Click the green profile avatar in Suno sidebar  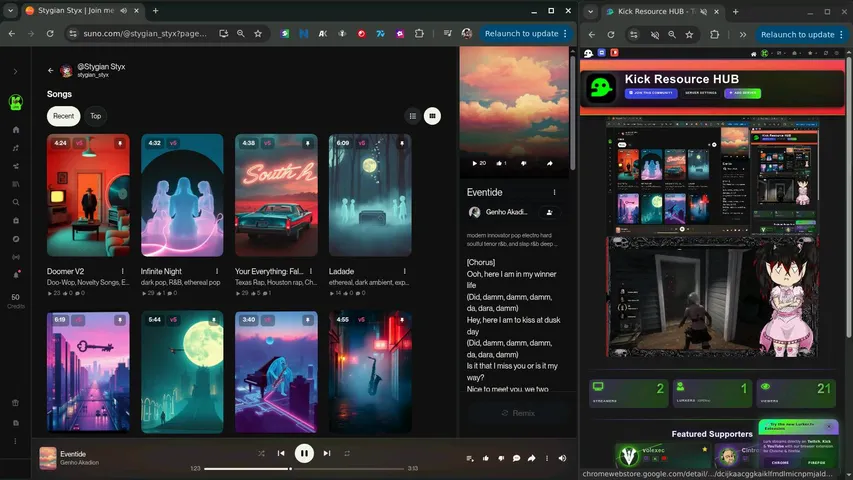pos(16,102)
